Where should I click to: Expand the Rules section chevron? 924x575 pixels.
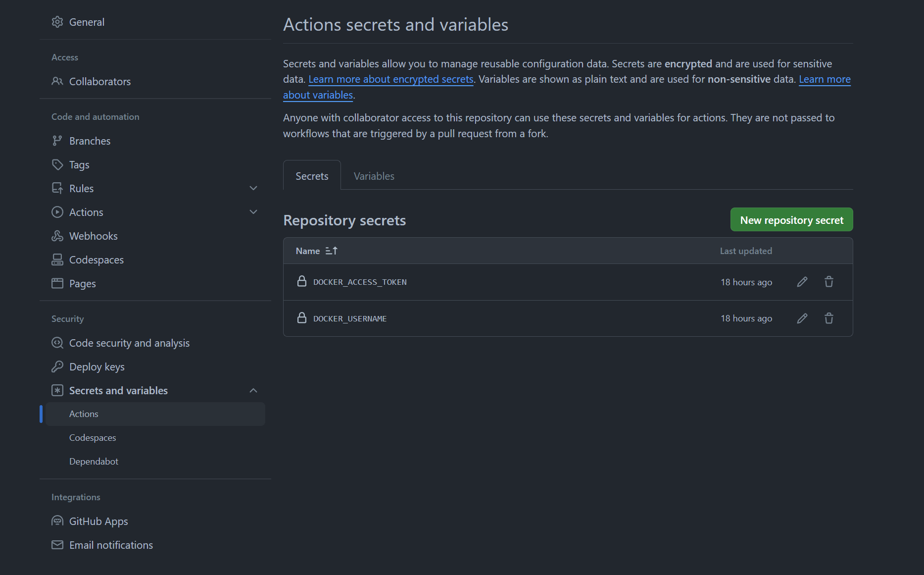tap(253, 188)
